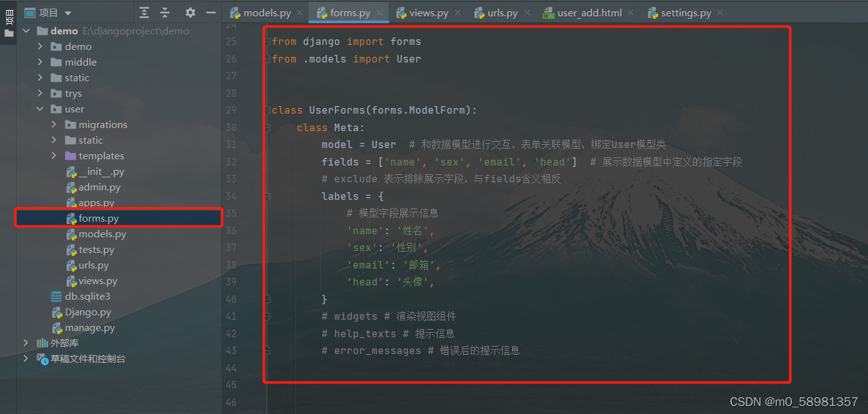
Task: Expand the 草稿文件和控制台 node
Action: pyautogui.click(x=26, y=358)
